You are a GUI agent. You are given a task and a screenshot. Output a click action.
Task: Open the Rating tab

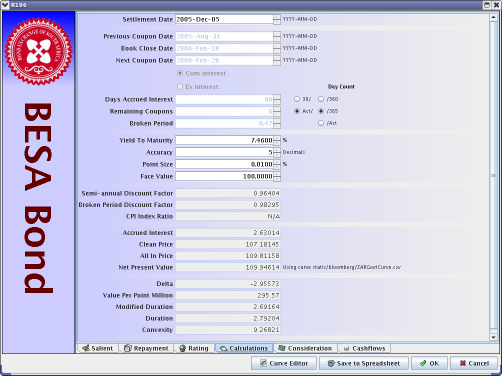click(x=194, y=348)
